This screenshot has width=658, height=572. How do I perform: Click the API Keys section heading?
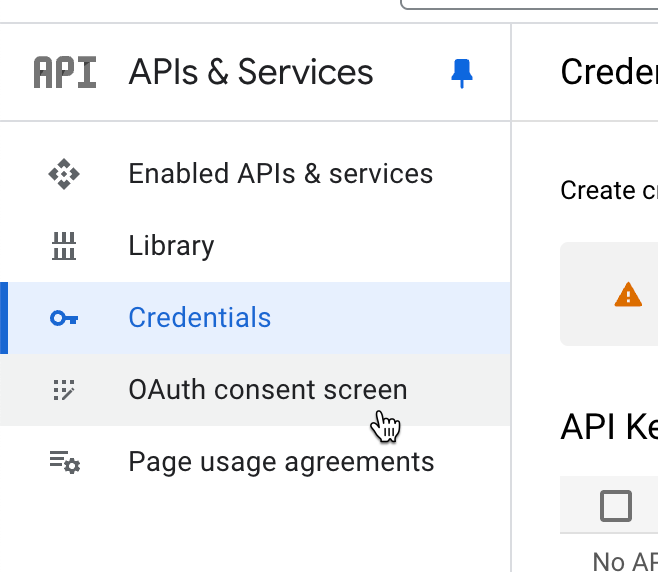[x=608, y=427]
